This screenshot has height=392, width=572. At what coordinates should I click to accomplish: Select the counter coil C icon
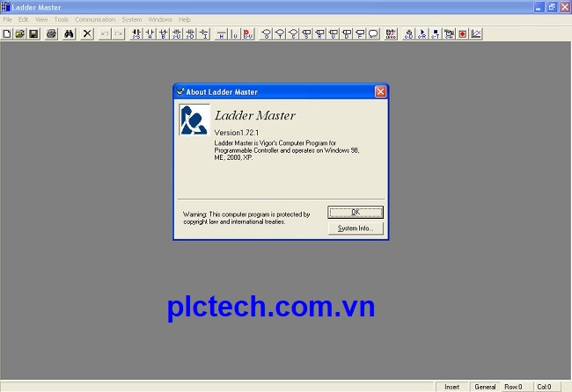(x=293, y=34)
